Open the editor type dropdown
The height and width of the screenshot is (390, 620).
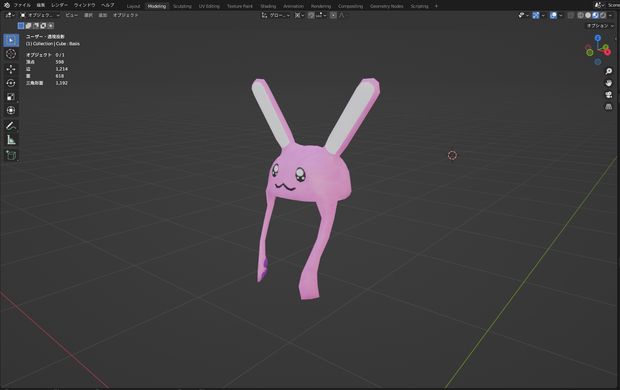click(x=10, y=15)
